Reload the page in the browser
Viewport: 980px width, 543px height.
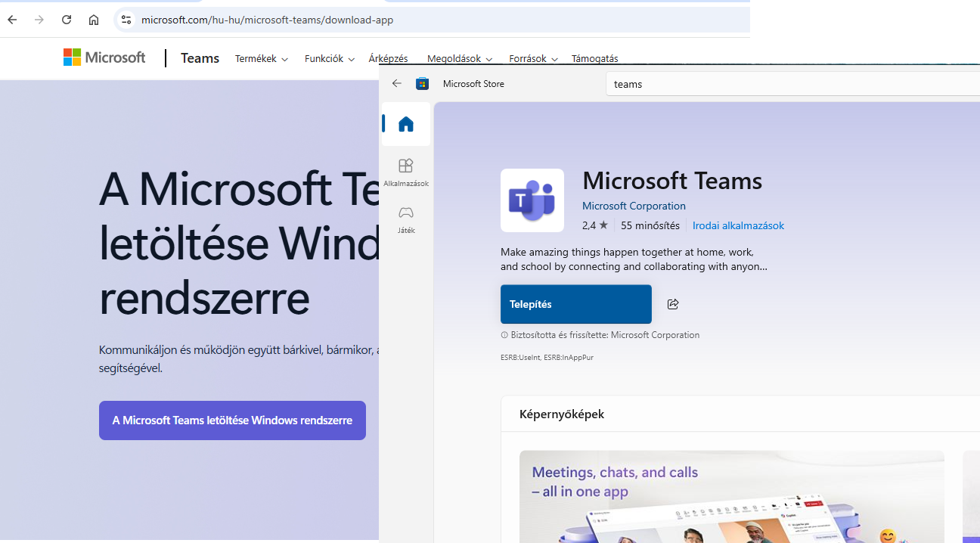(67, 20)
